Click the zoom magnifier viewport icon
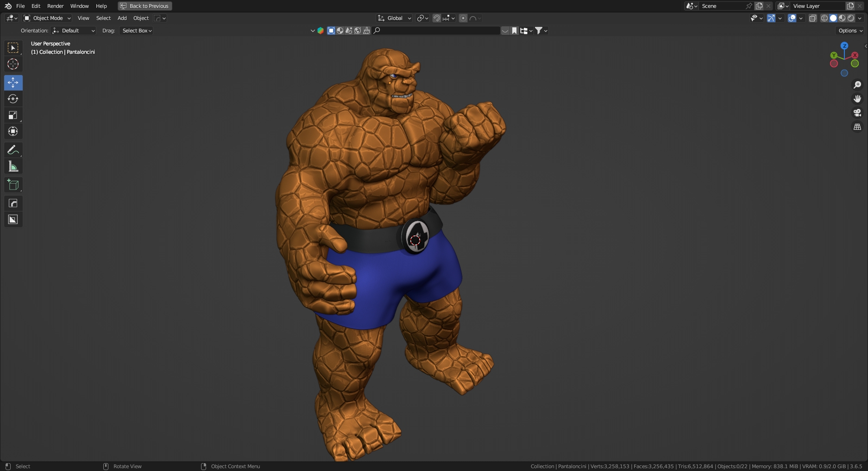The height and width of the screenshot is (471, 868). coord(857,85)
